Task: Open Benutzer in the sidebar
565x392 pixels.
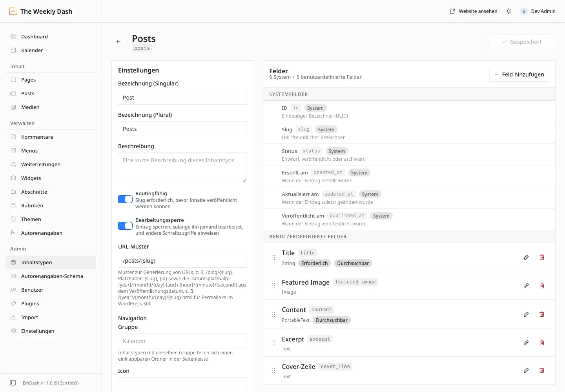Action: coord(51,290)
